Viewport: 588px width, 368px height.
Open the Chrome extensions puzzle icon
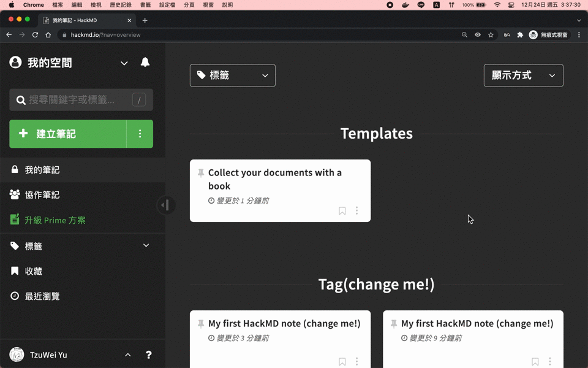(520, 34)
